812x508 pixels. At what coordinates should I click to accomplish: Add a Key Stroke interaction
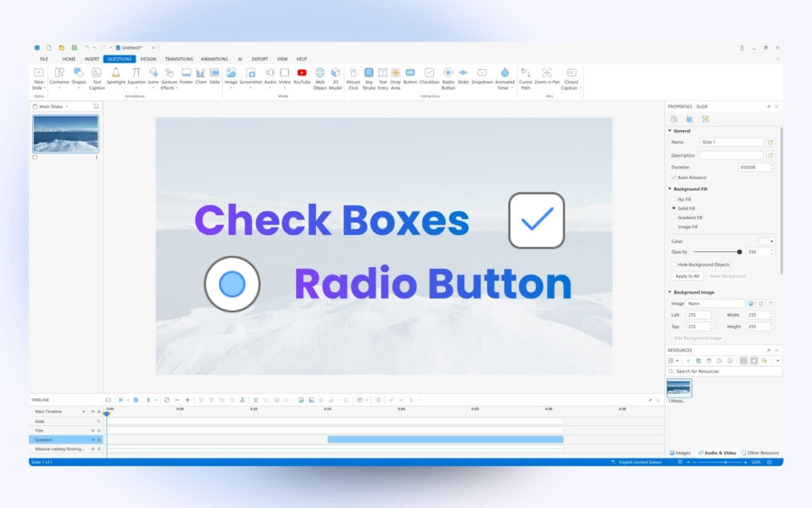368,78
